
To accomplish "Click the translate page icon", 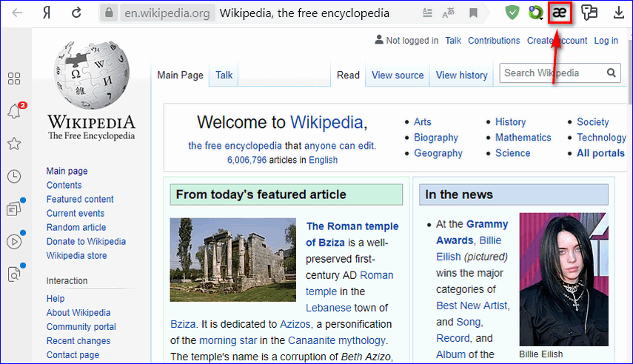I will point(449,13).
